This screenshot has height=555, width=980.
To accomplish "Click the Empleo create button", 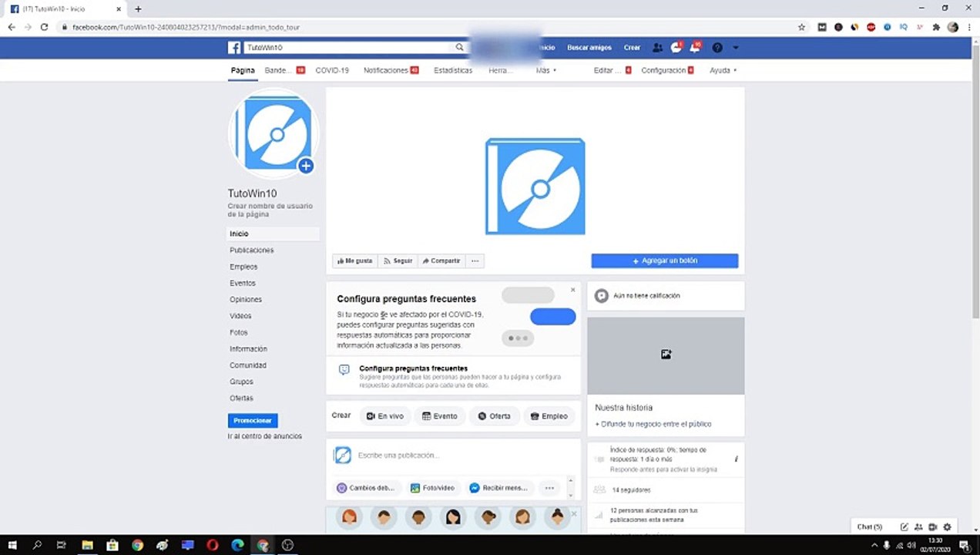I will [549, 416].
